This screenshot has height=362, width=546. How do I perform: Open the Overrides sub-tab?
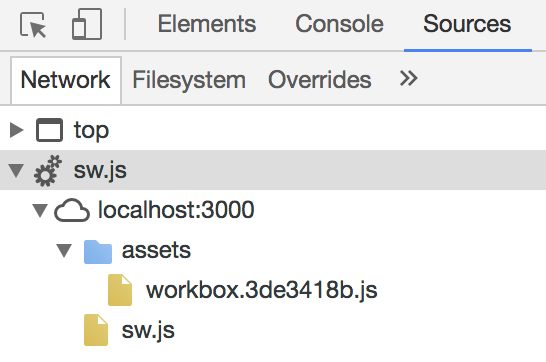coord(320,80)
